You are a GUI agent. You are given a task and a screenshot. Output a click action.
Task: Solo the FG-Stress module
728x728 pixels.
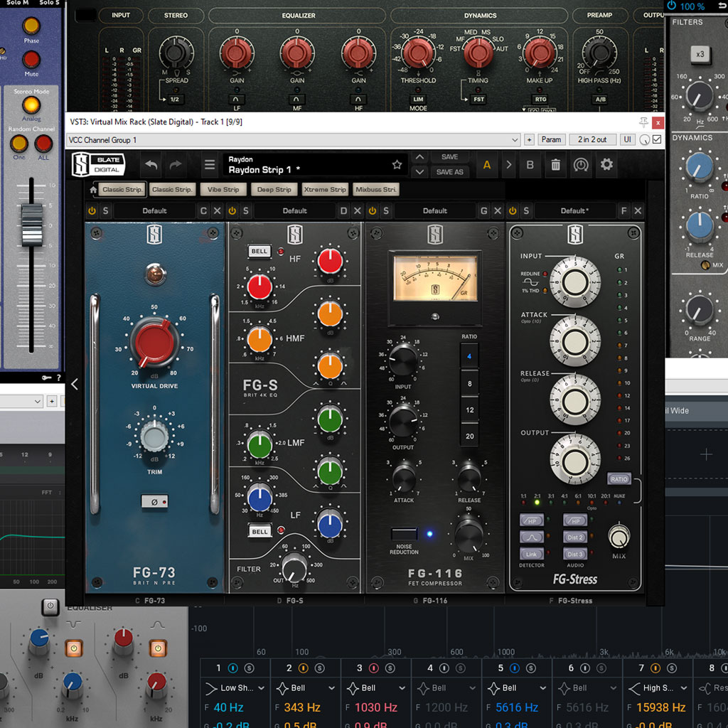pos(526,210)
